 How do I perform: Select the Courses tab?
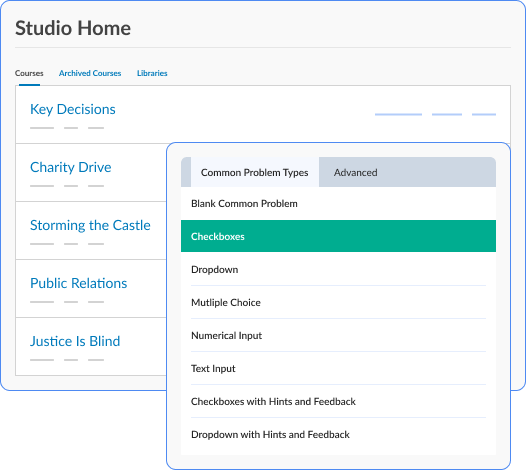click(29, 73)
